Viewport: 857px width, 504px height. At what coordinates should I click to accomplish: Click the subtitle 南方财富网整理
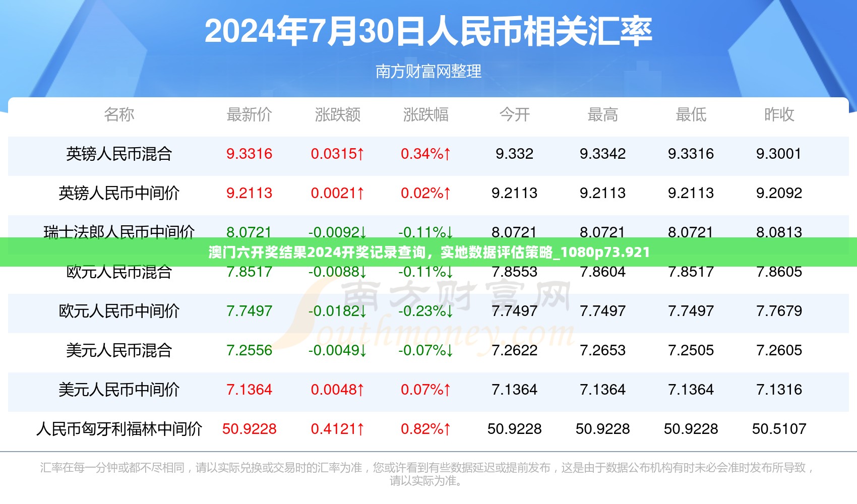click(428, 72)
